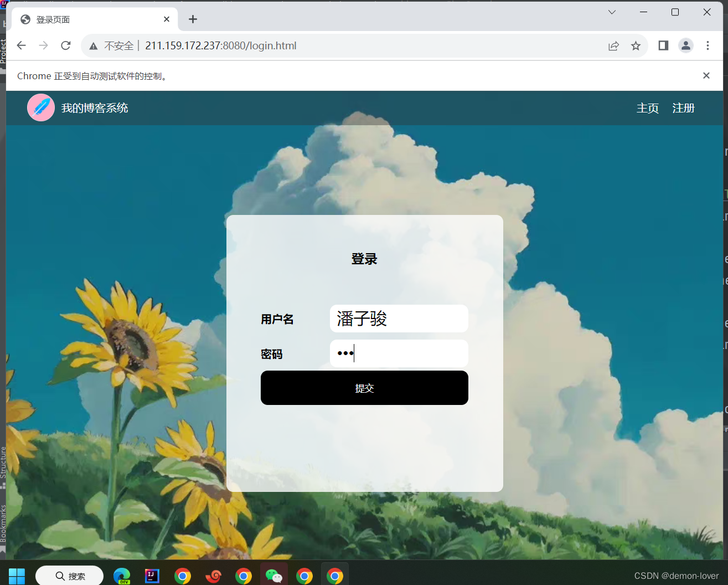
Task: Open the Project side panel in IDE
Action: [3, 51]
